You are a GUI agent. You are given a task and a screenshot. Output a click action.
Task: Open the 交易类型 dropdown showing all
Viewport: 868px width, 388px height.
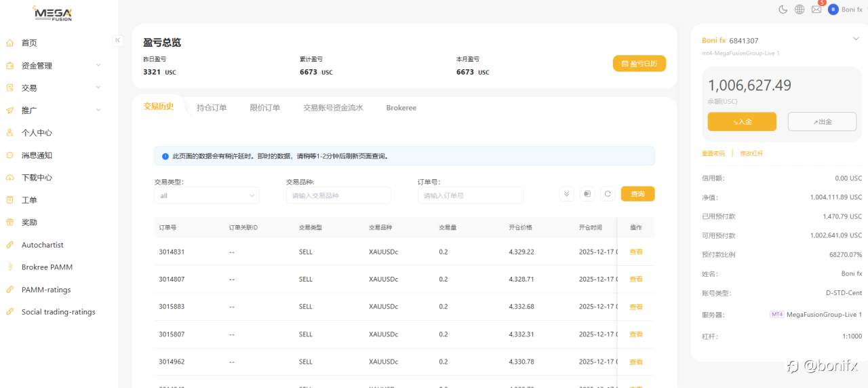[206, 195]
